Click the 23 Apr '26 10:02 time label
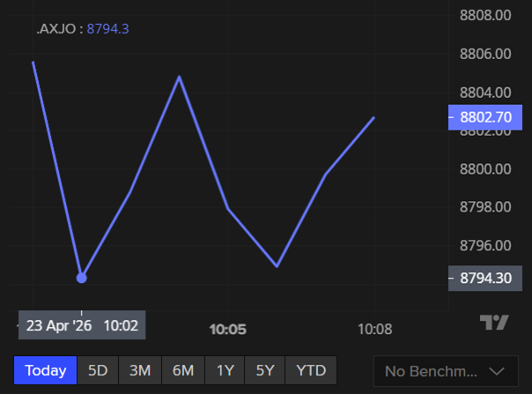Viewport: 532px width, 394px height. (82, 325)
